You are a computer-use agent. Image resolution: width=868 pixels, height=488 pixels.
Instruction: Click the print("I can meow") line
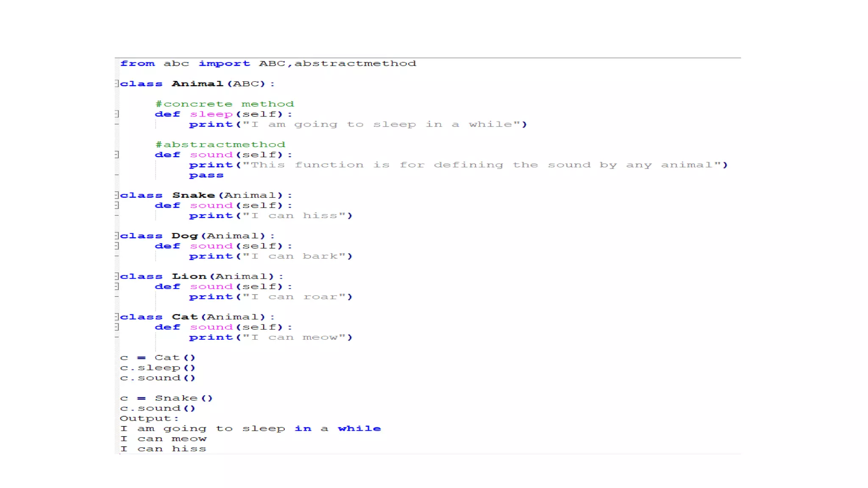pos(270,338)
